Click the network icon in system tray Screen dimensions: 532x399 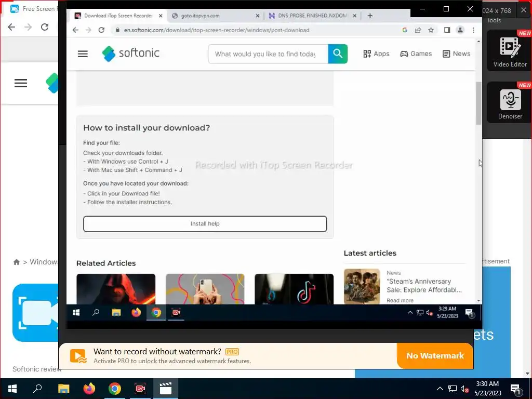click(x=453, y=389)
